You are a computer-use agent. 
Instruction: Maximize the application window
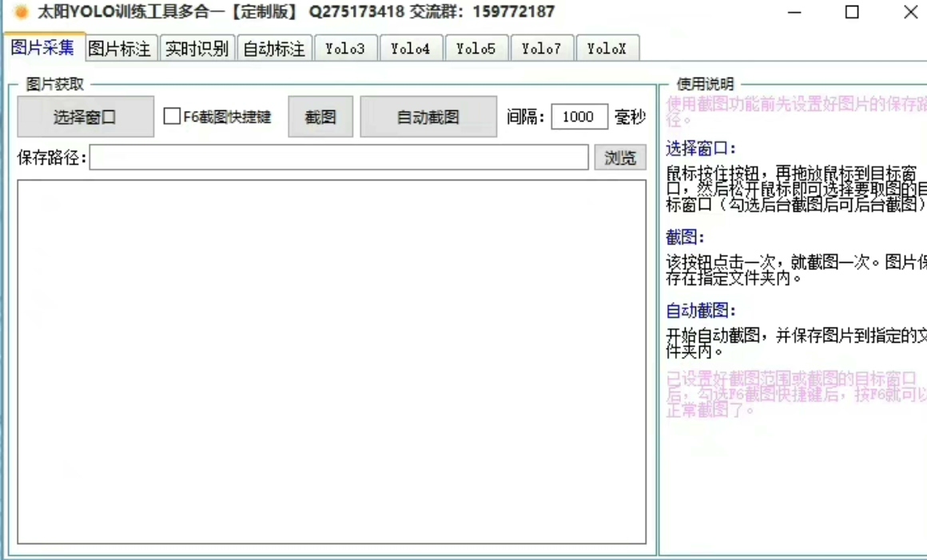[852, 12]
